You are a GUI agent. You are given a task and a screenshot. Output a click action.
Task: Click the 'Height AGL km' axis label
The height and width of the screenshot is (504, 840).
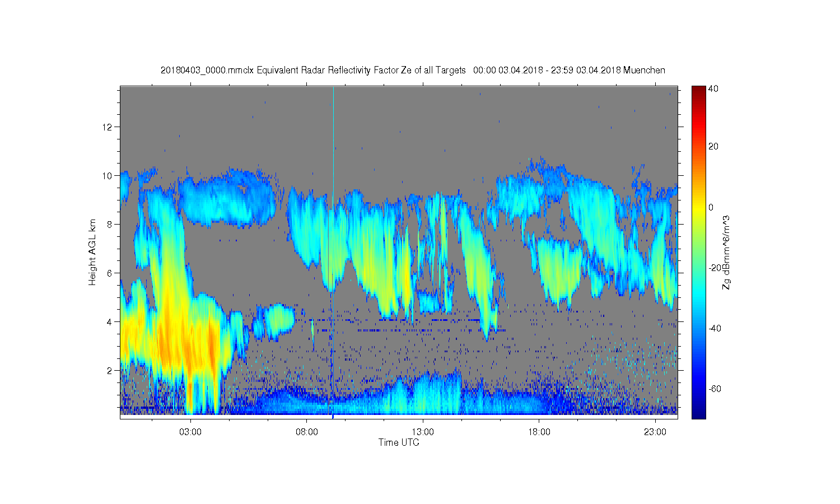(92, 252)
